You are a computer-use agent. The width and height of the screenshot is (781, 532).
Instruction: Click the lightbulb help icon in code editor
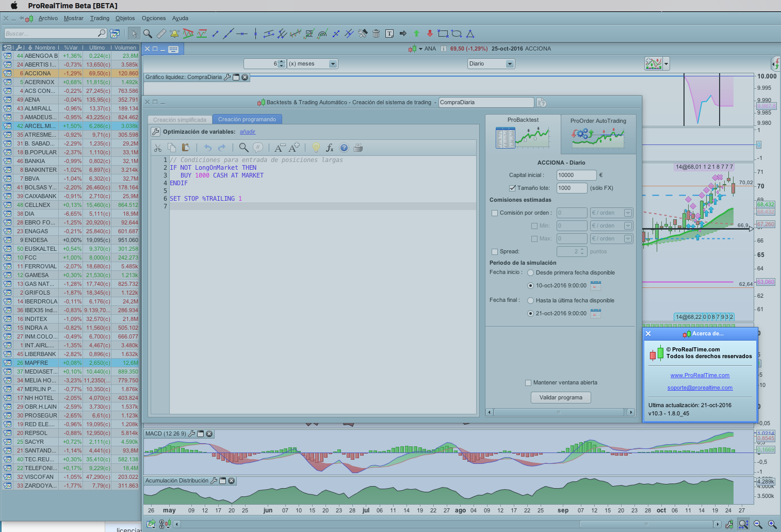point(316,148)
